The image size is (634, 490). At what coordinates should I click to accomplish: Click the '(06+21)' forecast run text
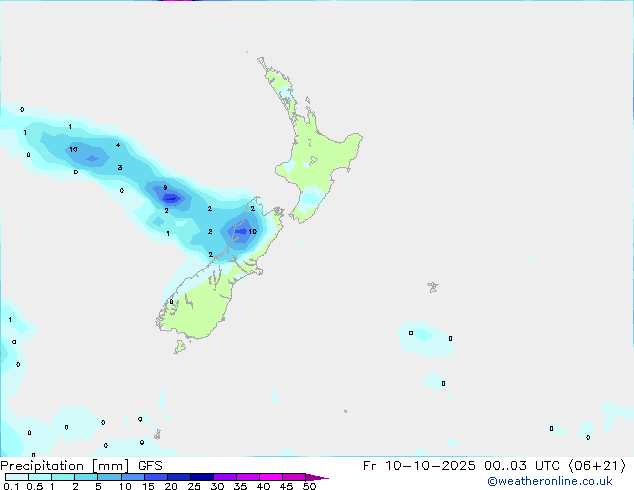pyautogui.click(x=597, y=466)
